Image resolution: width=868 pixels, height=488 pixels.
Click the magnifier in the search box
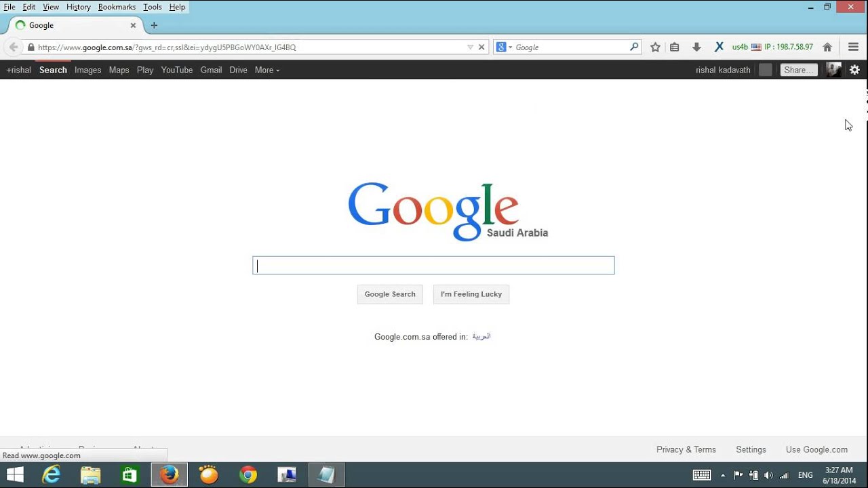pos(634,47)
